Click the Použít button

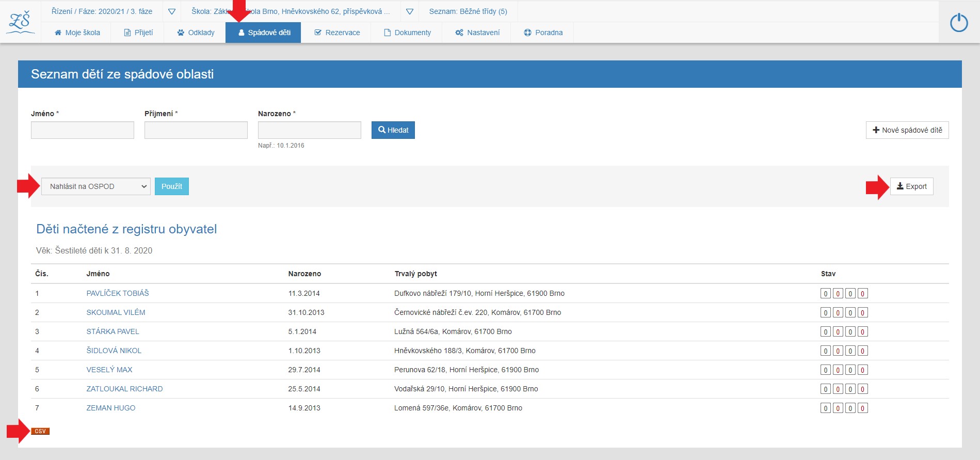point(172,186)
